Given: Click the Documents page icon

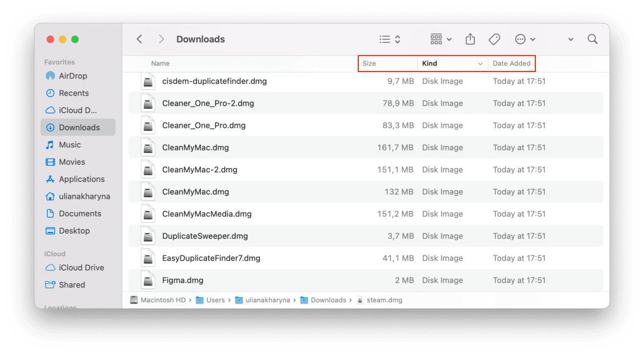Looking at the screenshot, I should pos(50,214).
